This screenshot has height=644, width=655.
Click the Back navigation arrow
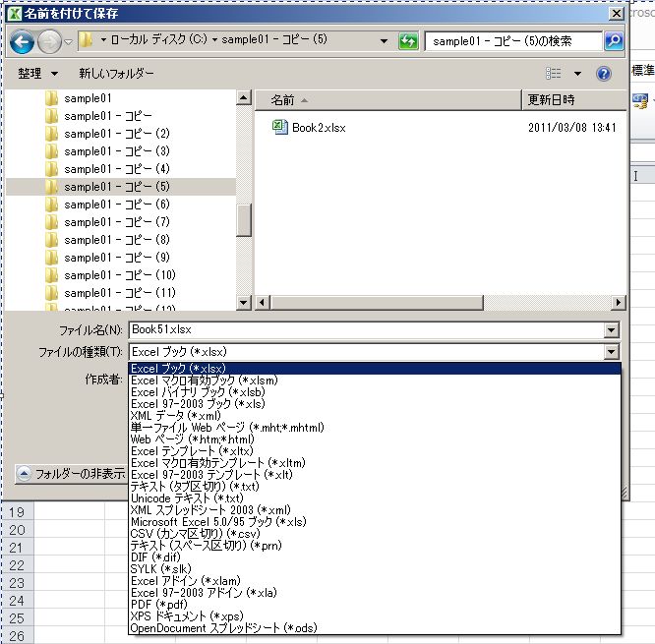[x=22, y=41]
